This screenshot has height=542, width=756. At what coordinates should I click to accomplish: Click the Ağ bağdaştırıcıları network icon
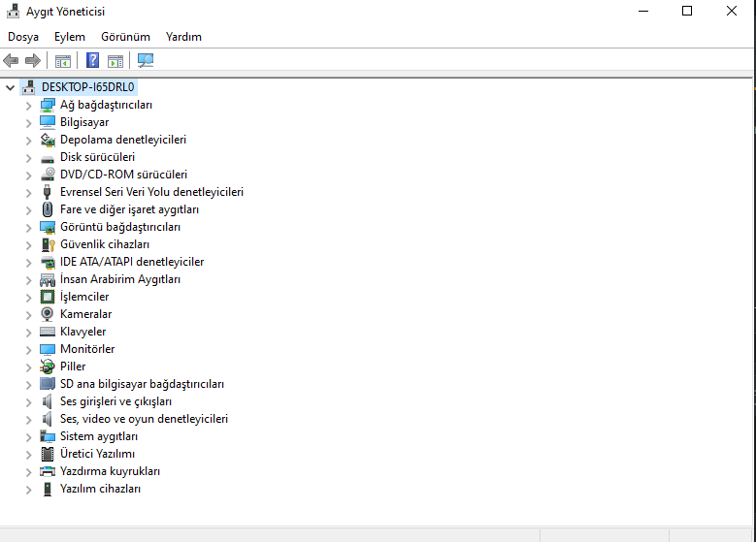[x=48, y=105]
